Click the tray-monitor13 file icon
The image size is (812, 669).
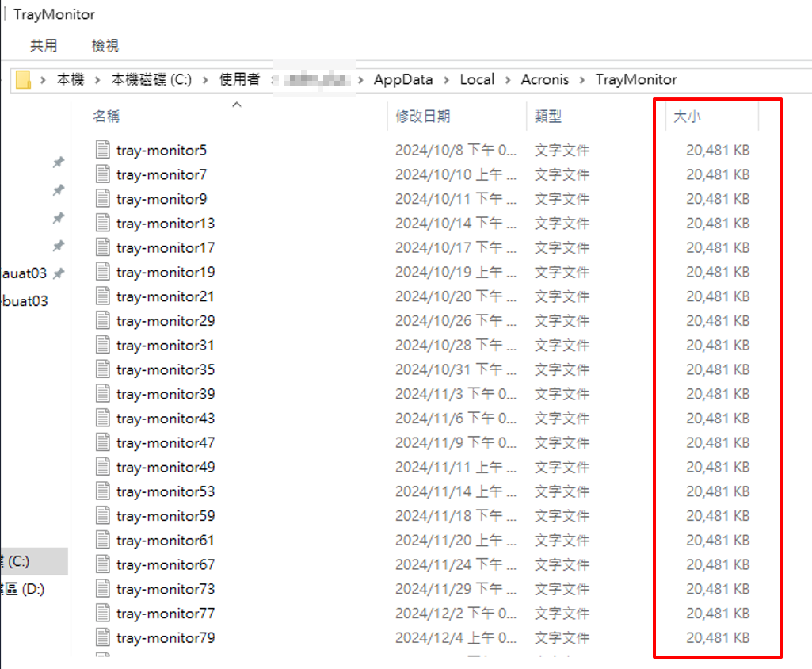[102, 223]
